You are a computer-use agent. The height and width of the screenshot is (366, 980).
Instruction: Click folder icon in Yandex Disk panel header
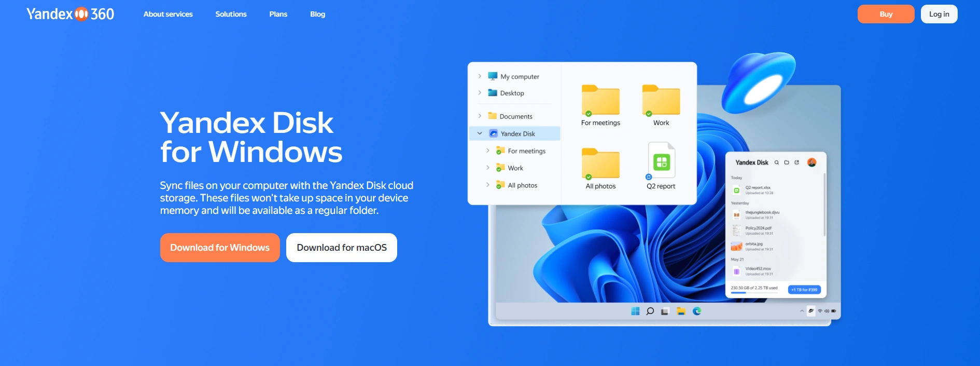(x=787, y=162)
